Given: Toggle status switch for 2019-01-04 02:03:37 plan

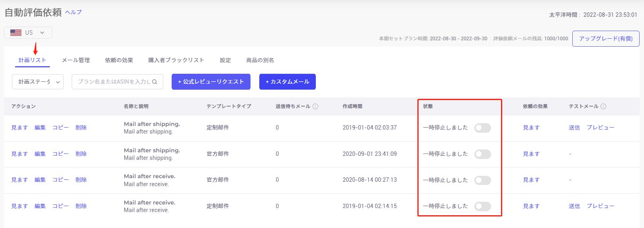Looking at the screenshot, I should [x=482, y=128].
